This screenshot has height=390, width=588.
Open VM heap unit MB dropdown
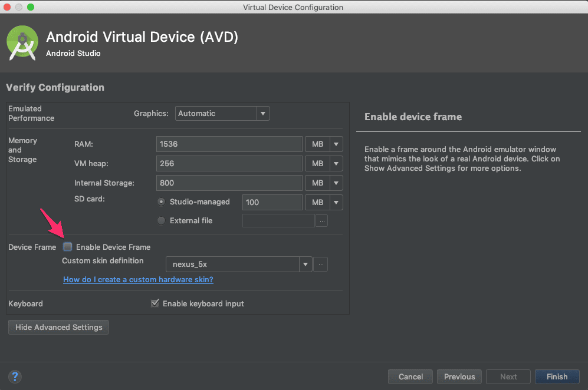click(x=324, y=163)
